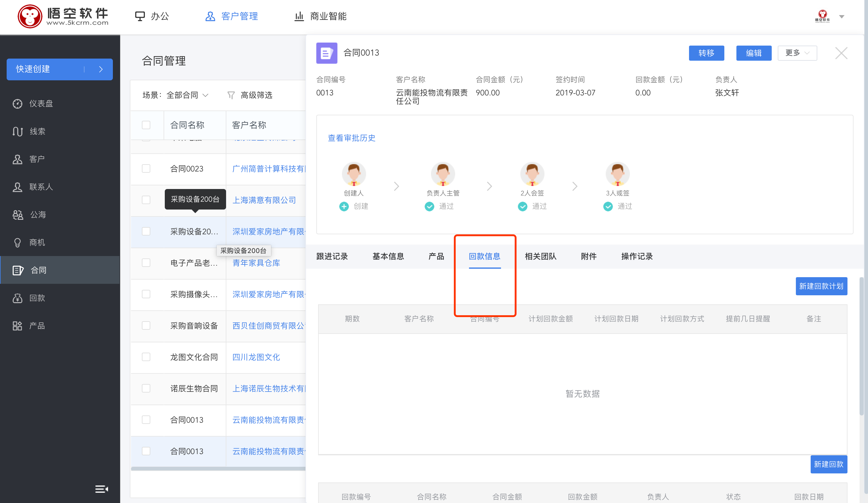This screenshot has width=868, height=503.
Task: Click the 合同 contract icon in the sidebar
Action: [x=18, y=271]
